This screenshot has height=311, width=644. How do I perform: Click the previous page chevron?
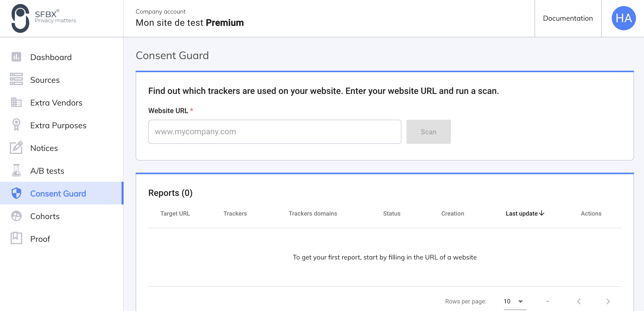(x=579, y=301)
